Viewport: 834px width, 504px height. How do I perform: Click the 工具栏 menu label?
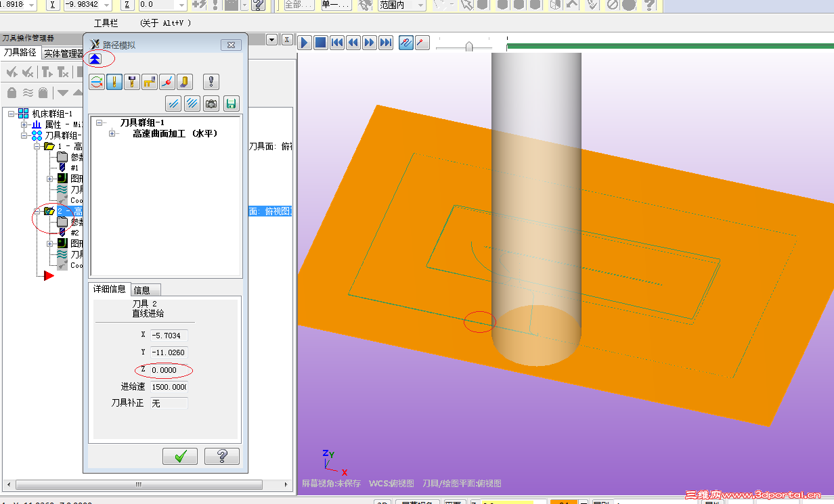(106, 23)
